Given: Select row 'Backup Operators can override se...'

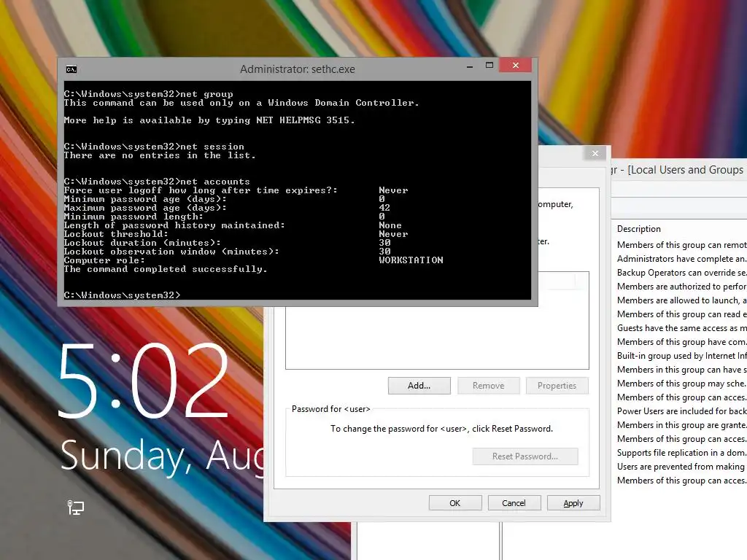Looking at the screenshot, I should pyautogui.click(x=681, y=273).
